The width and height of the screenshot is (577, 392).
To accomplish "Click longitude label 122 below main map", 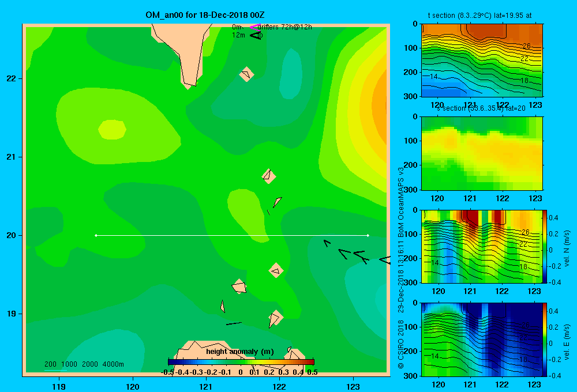I will click(279, 386).
